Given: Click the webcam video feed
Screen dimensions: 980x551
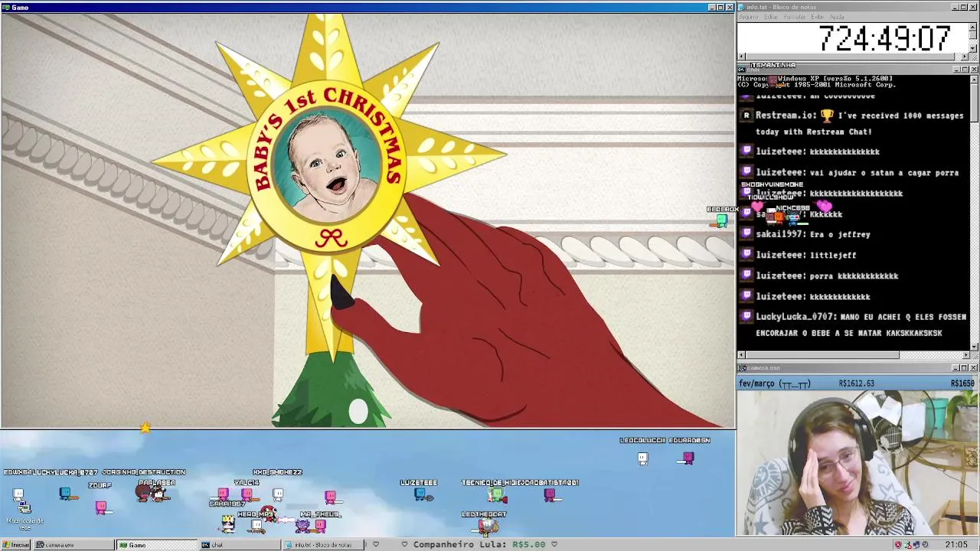Looking at the screenshot, I should pyautogui.click(x=857, y=463).
